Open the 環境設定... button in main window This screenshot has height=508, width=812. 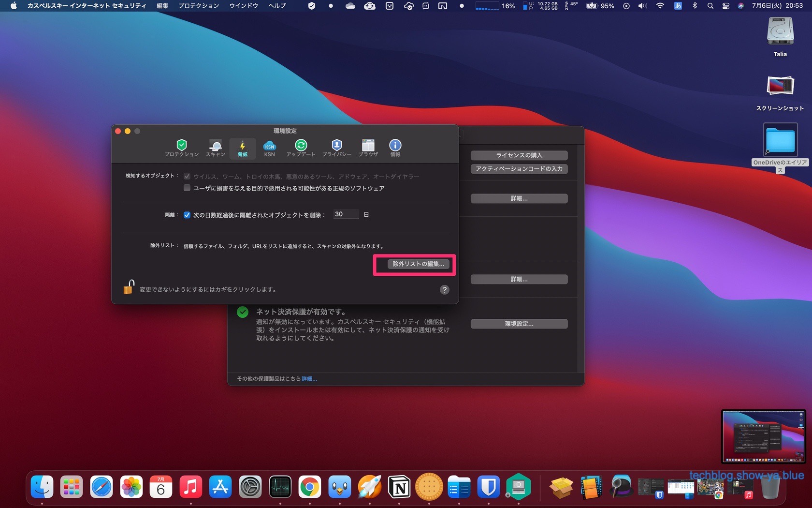click(519, 324)
